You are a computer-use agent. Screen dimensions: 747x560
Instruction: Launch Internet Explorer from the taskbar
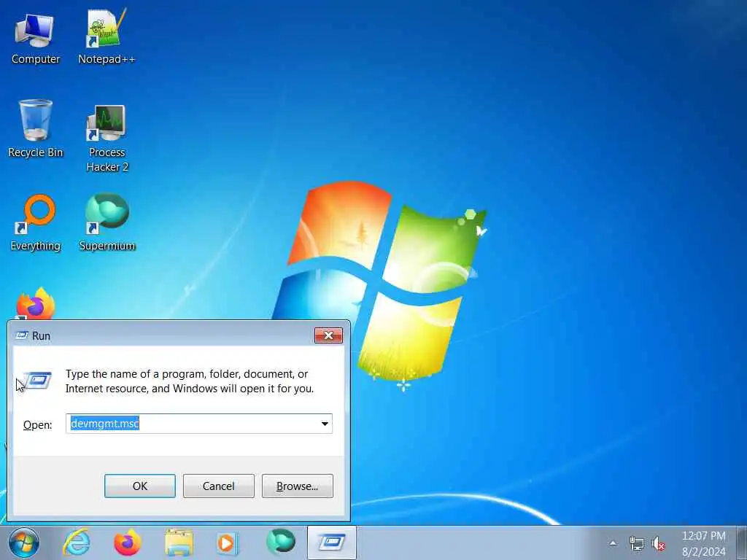point(77,542)
